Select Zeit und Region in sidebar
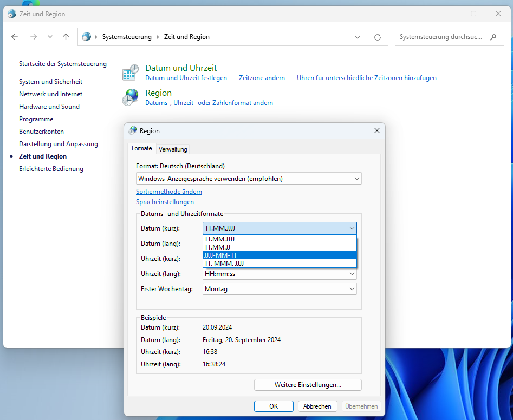This screenshot has width=513, height=420. pyautogui.click(x=43, y=156)
